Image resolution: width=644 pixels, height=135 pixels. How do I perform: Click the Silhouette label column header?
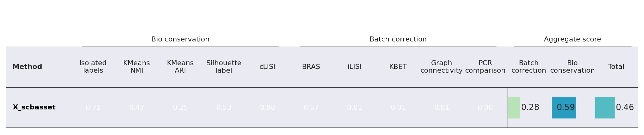(x=224, y=67)
